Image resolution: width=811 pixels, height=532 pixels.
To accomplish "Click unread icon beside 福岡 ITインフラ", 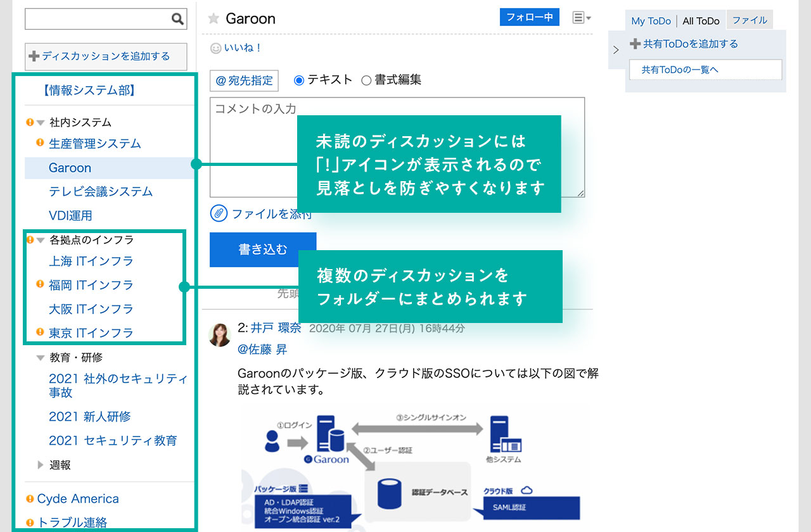I will click(40, 284).
